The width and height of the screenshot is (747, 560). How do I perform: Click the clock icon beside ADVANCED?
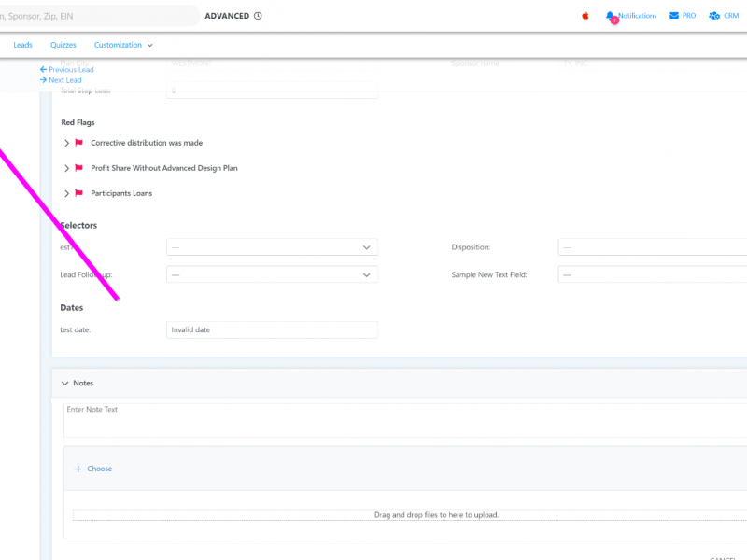tap(259, 16)
